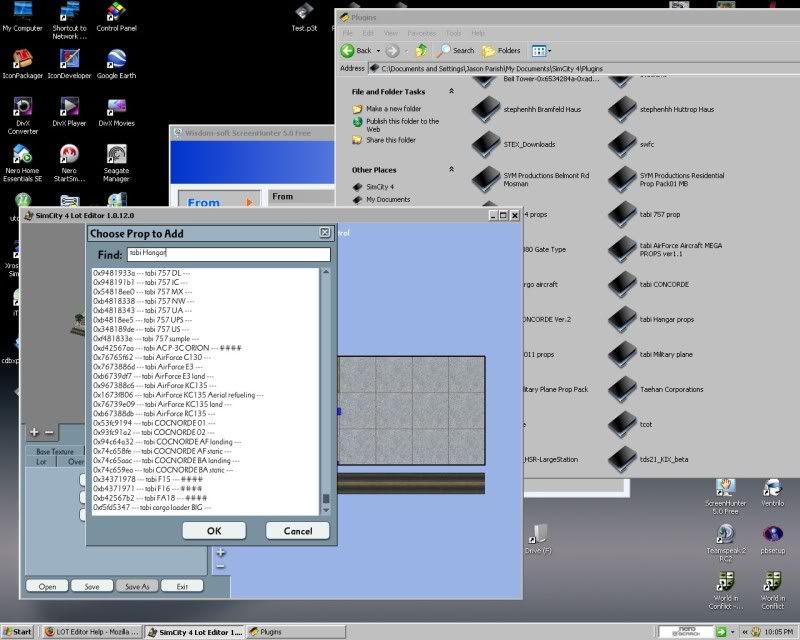This screenshot has height=640, width=800.
Task: Open SimCity 4 in Other Places
Action: click(x=380, y=187)
